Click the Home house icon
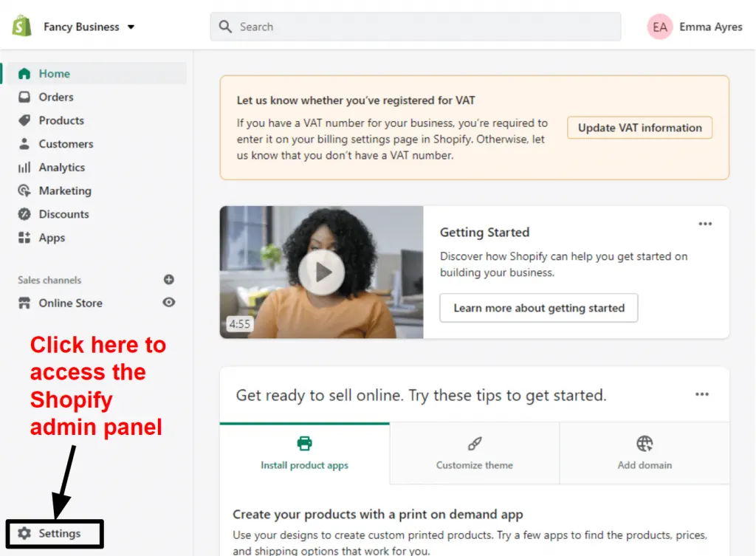Screen dimensions: 756x556 [x=24, y=74]
